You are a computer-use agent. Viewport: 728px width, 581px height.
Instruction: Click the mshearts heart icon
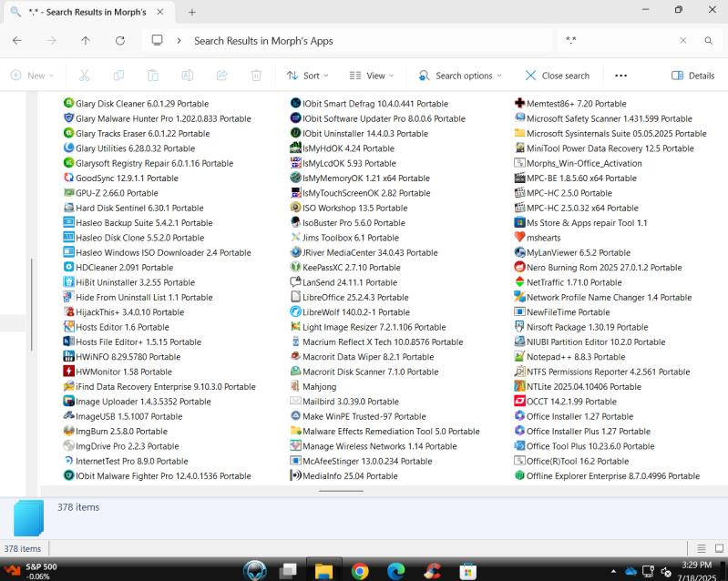click(519, 237)
